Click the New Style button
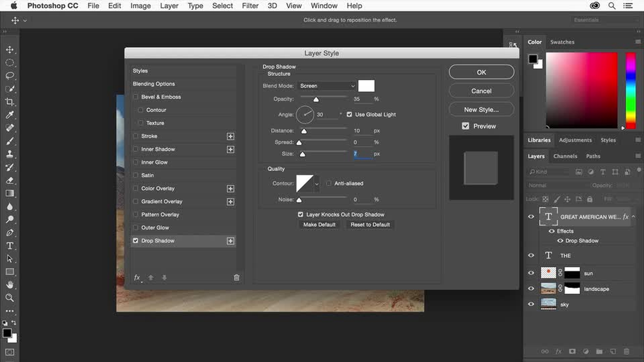This screenshot has height=362, width=644. click(481, 110)
